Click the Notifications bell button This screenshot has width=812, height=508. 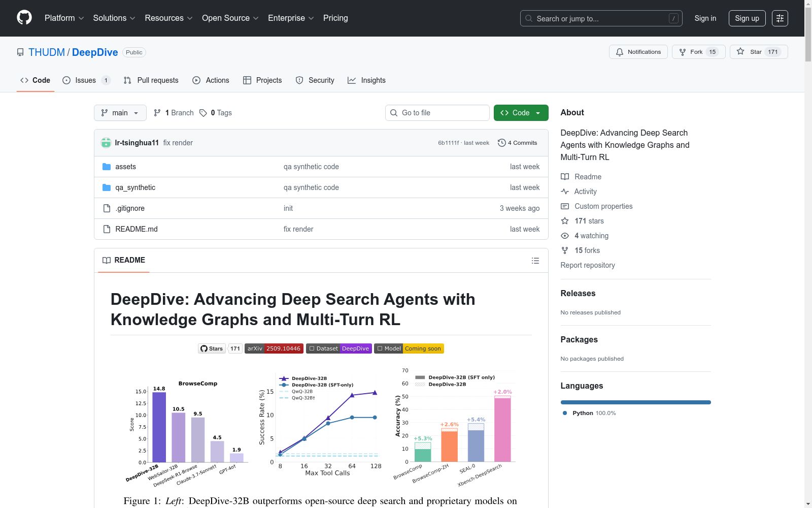point(638,52)
